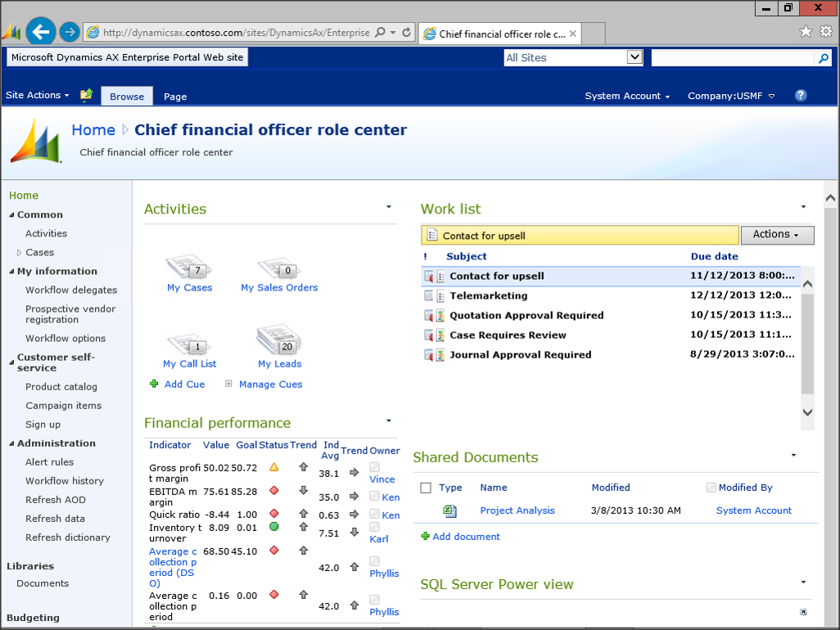Image resolution: width=840 pixels, height=630 pixels.
Task: Click the browser back arrow button
Action: [x=40, y=32]
